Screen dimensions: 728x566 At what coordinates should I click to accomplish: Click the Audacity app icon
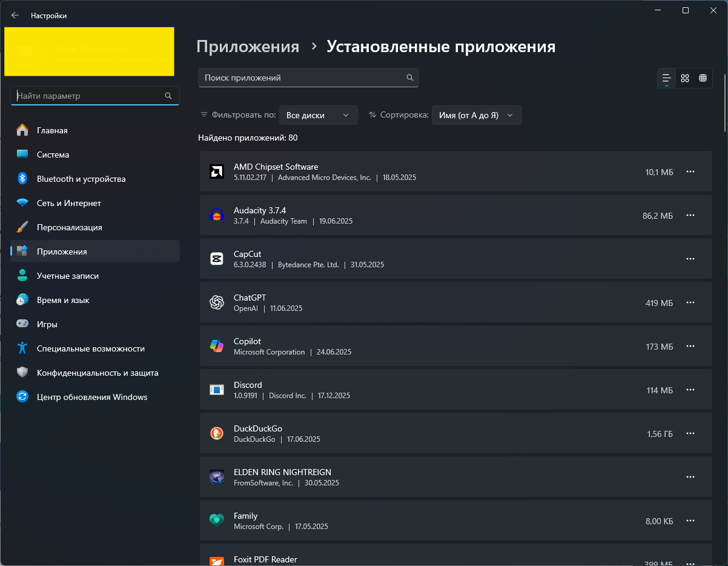(217, 215)
